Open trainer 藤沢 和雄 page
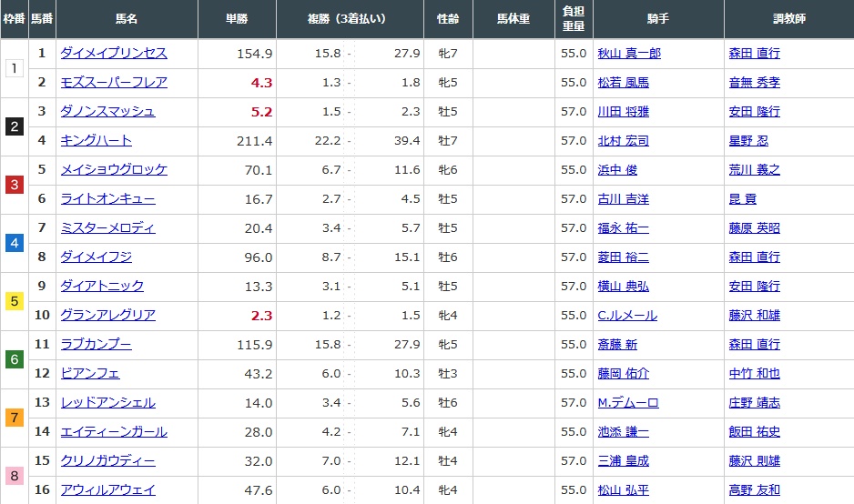Screen dimensions: 854x504 click(x=754, y=316)
